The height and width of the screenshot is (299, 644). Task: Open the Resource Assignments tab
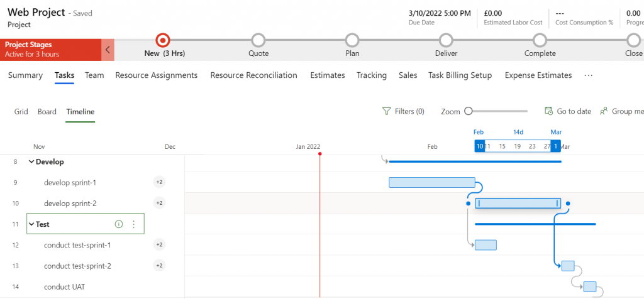tap(156, 75)
